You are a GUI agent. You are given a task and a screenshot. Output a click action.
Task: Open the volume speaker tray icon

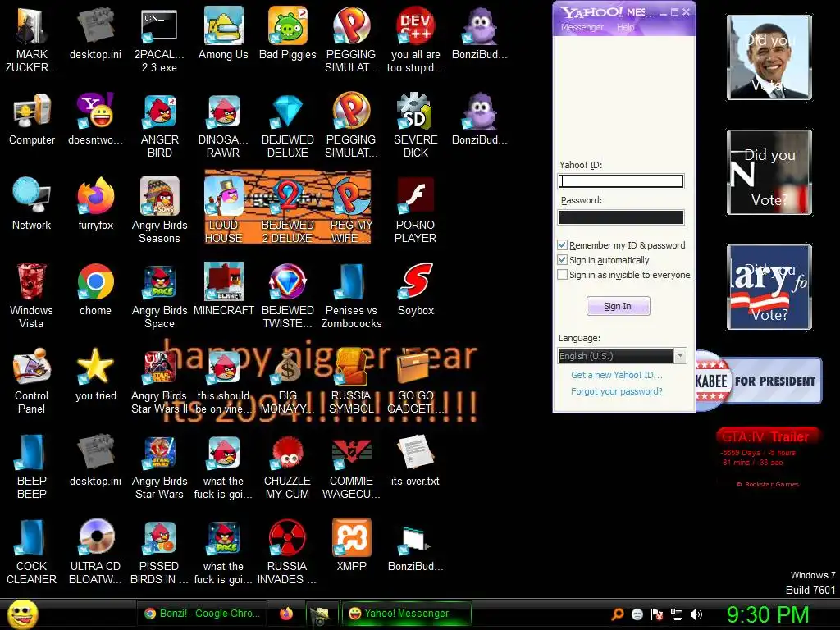[696, 614]
